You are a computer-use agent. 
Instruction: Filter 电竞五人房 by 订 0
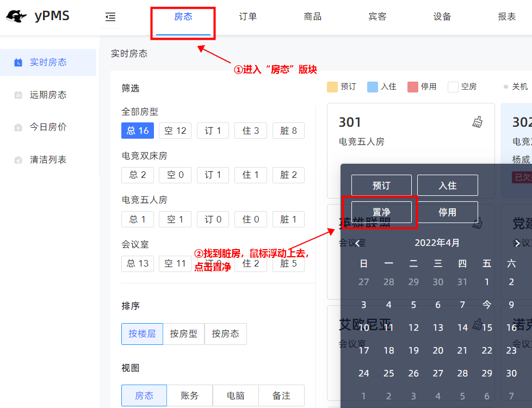(x=213, y=219)
